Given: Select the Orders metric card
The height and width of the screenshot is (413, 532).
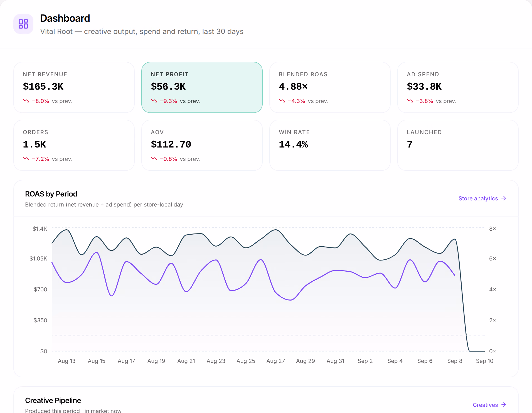Looking at the screenshot, I should tap(74, 145).
